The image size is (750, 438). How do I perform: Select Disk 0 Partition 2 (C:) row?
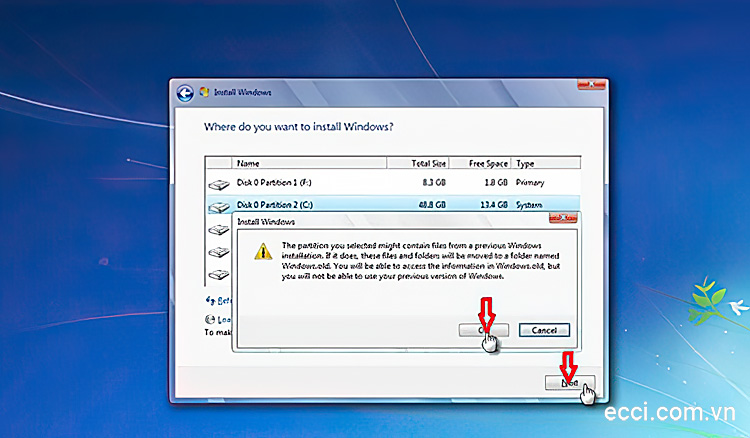coord(393,205)
